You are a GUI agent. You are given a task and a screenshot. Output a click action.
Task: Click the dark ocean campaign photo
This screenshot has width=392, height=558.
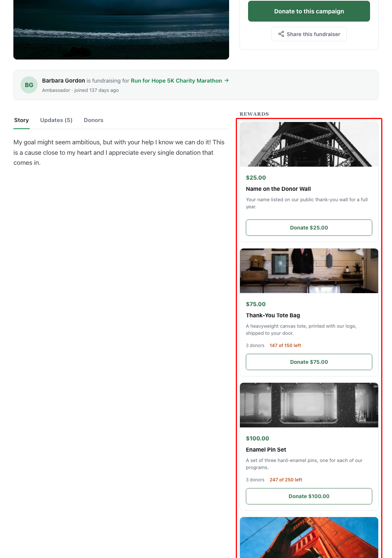pos(121,30)
